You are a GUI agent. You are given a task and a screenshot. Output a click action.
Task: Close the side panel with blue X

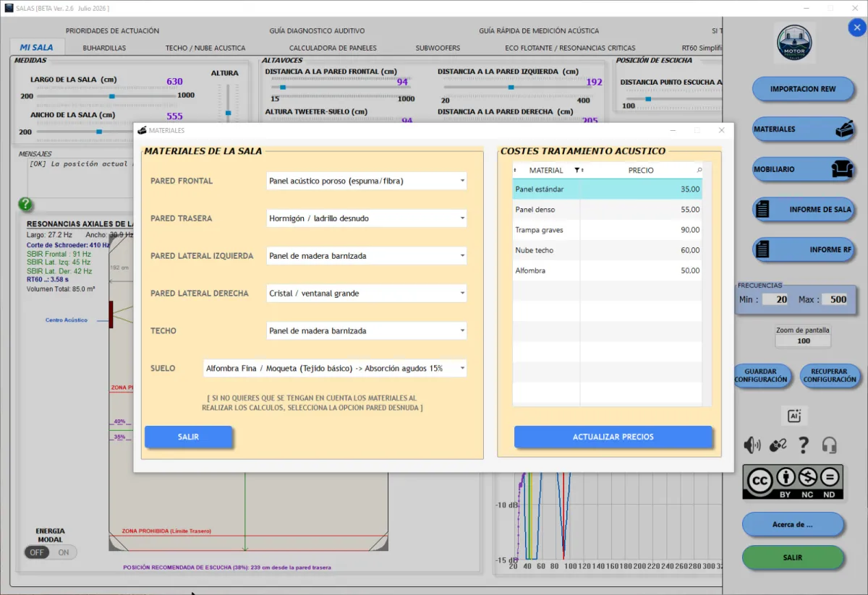[856, 27]
